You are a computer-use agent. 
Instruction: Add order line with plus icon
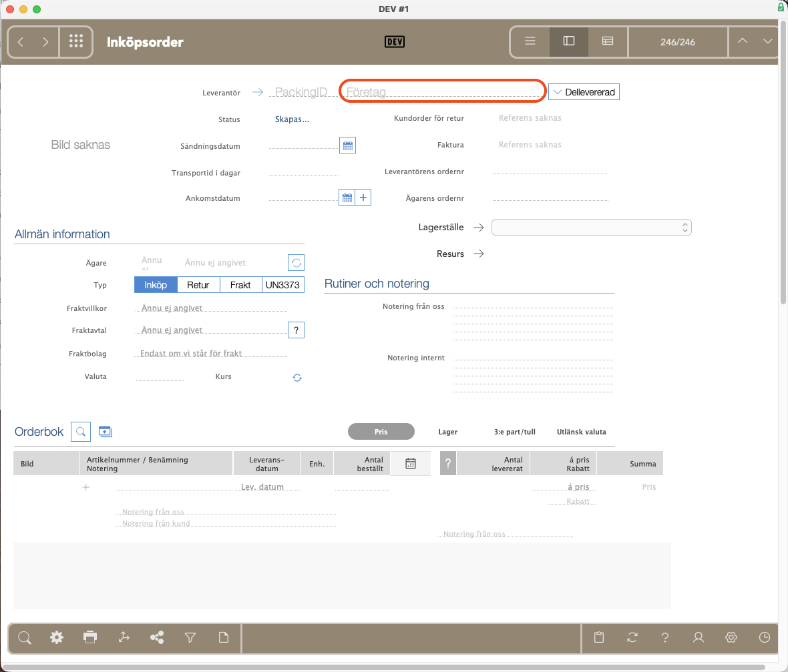click(x=86, y=487)
